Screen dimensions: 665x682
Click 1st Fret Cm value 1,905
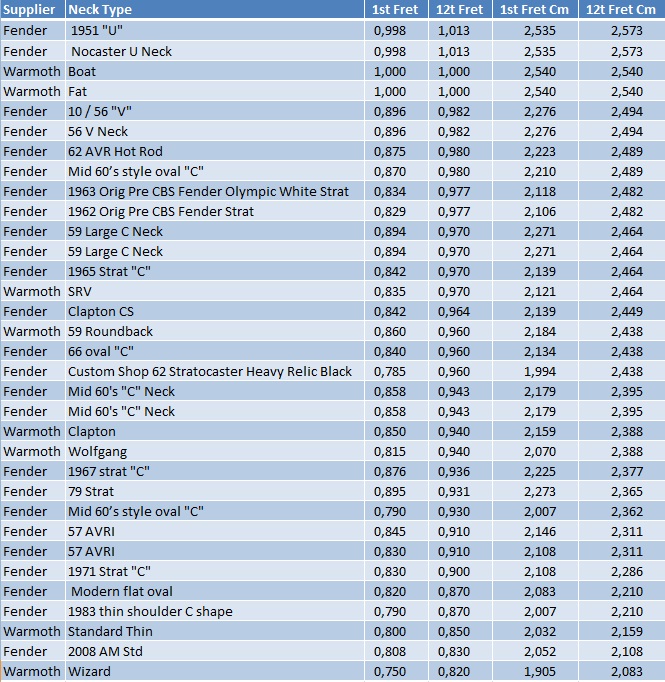[x=535, y=672]
